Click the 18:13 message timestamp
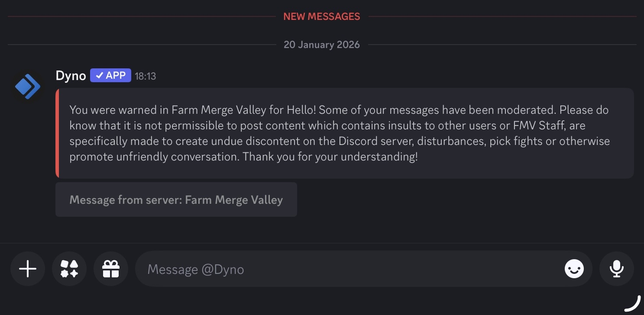Screen dimensions: 644x315 tap(146, 76)
